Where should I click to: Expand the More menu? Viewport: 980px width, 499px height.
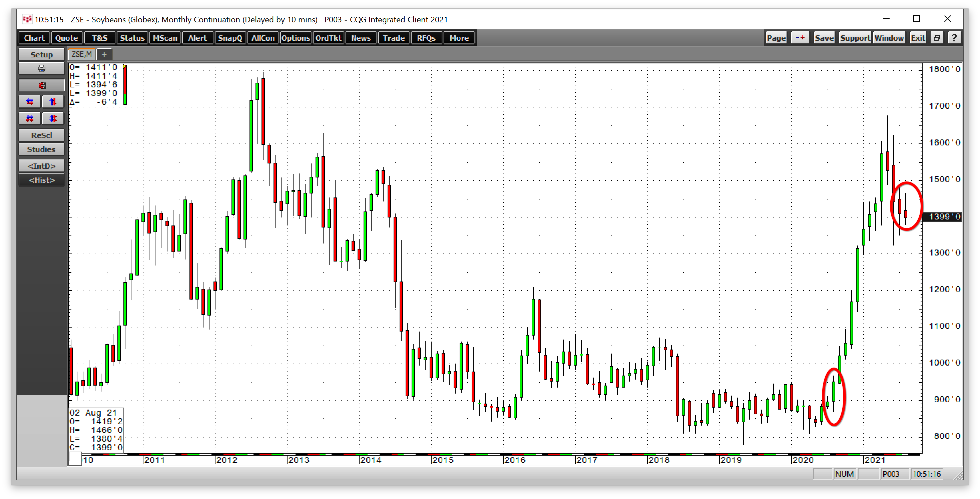[x=459, y=38]
